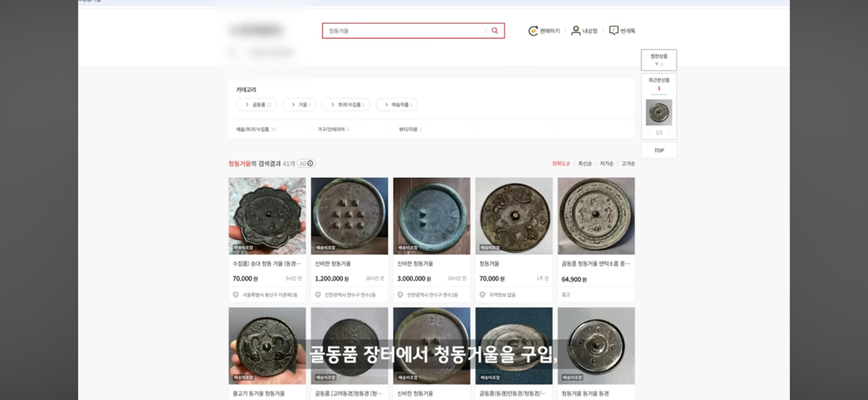Open 가구/인테리어 category link
The image size is (868, 400).
tap(333, 130)
